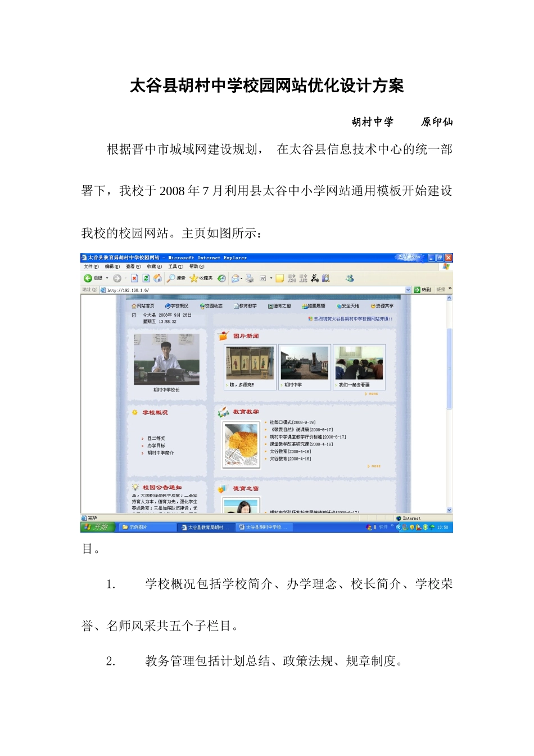Click the Messenger people icon in the toolbar
Image resolution: width=534 pixels, height=756 pixels.
coord(350,278)
